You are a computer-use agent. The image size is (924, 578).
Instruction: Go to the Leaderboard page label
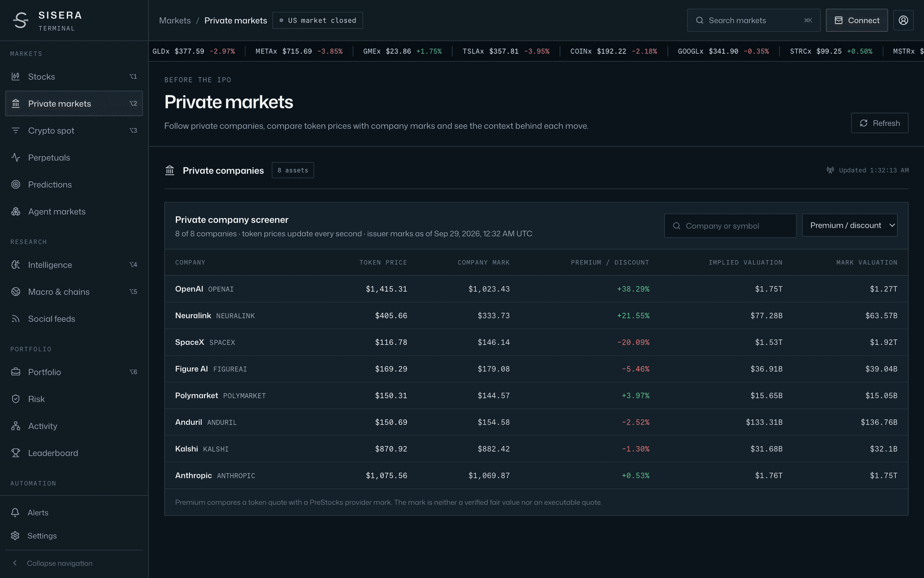coord(53,453)
